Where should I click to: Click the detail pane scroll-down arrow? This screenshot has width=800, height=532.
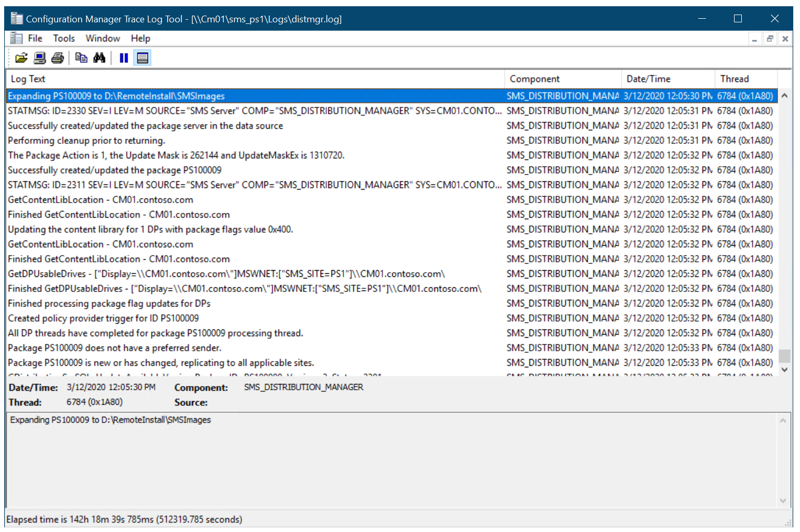[783, 501]
